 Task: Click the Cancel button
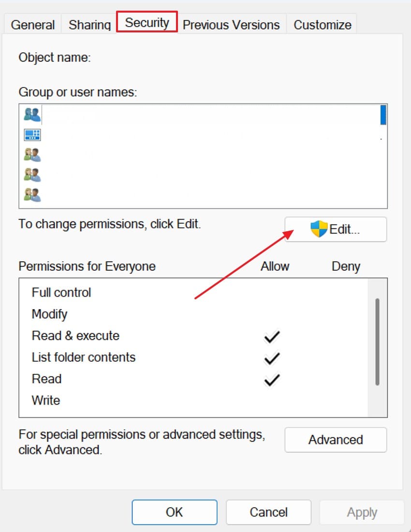point(268,512)
